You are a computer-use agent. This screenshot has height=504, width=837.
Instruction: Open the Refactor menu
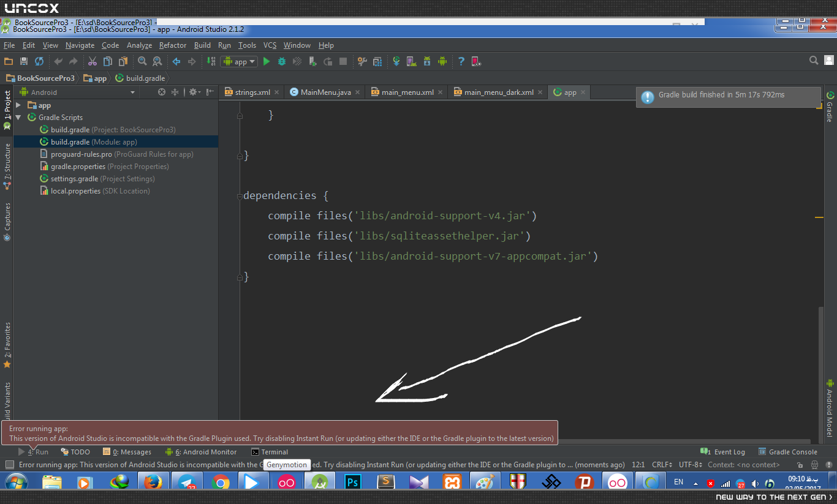point(173,45)
